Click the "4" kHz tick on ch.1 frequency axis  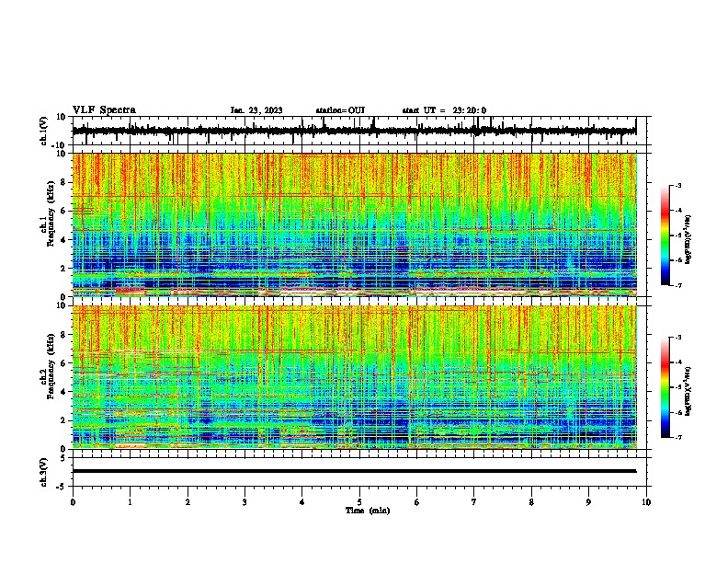pos(63,240)
